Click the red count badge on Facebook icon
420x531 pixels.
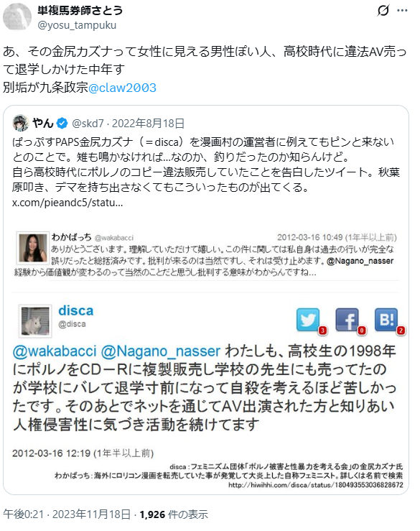(362, 331)
